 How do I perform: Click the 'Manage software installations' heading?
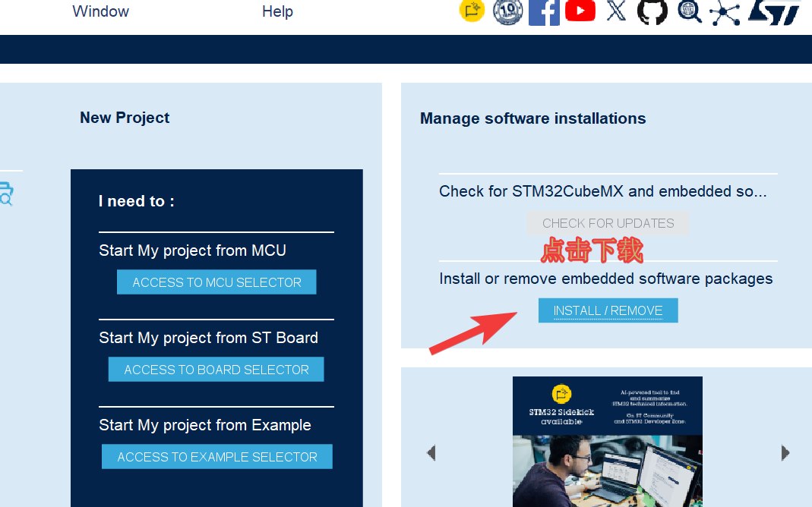(533, 118)
